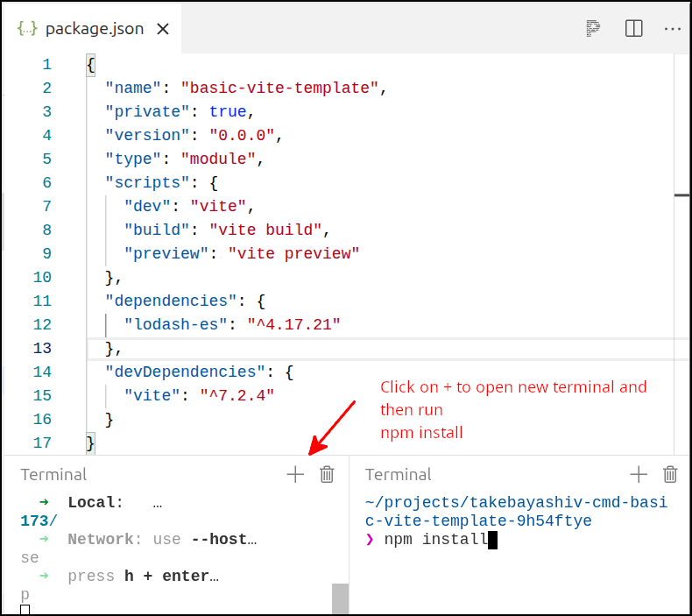The height and width of the screenshot is (616, 692).
Task: Select the right Terminal panel title
Action: (398, 474)
